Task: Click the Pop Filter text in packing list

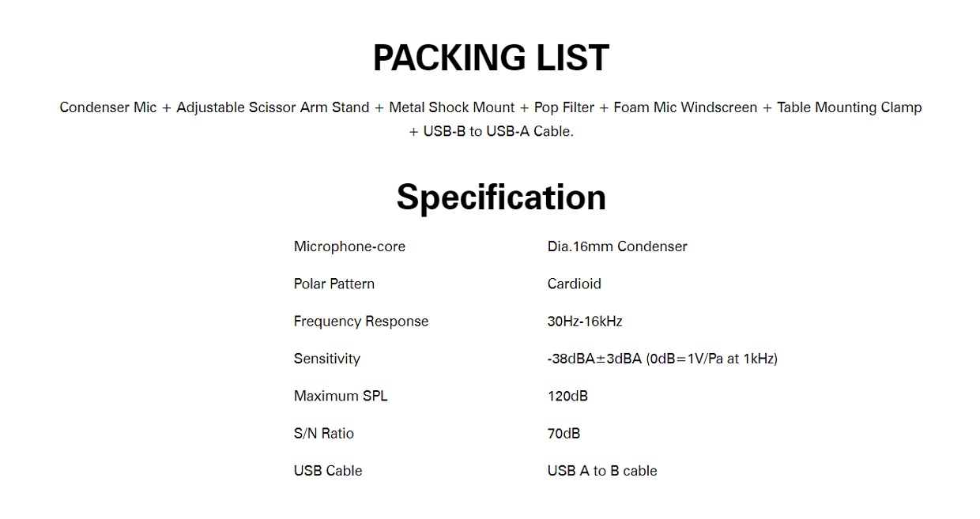Action: click(x=564, y=107)
